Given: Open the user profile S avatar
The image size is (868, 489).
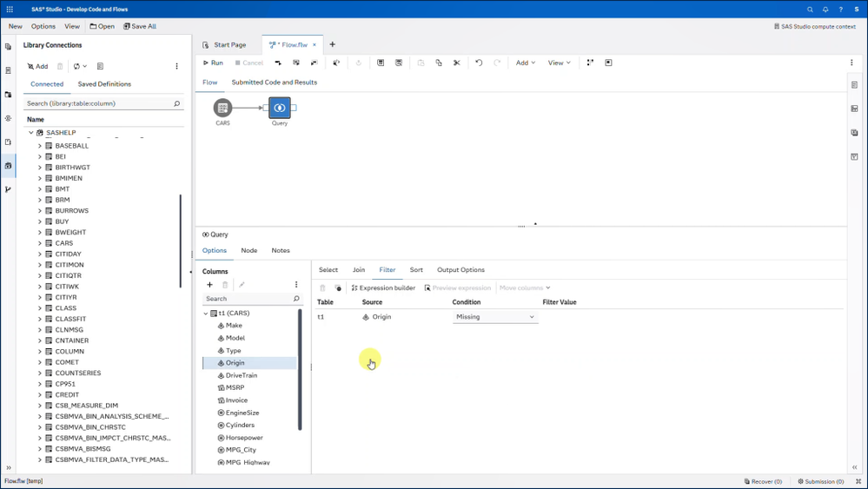Looking at the screenshot, I should pyautogui.click(x=857, y=10).
